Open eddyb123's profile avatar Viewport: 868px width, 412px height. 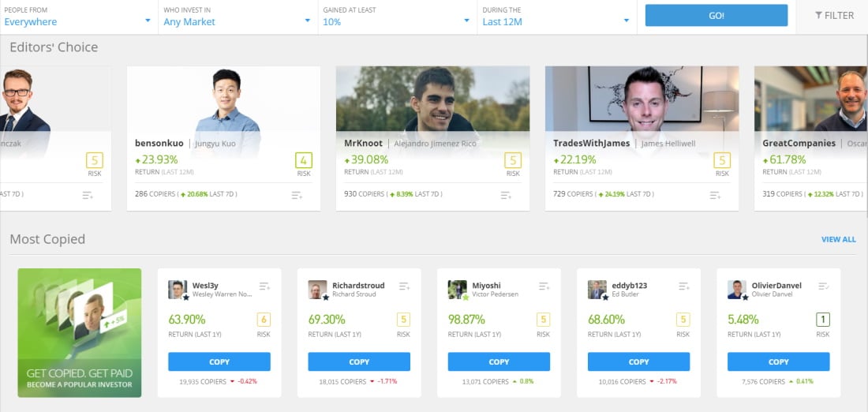click(597, 290)
